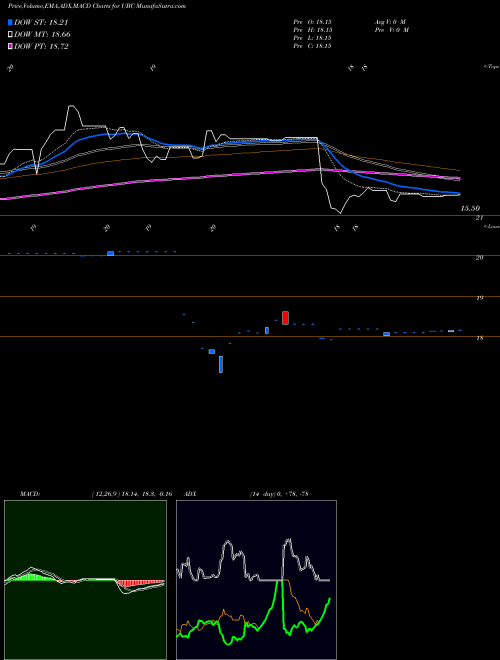Click the ADX panel title label
The height and width of the screenshot is (660, 500).
coord(190,494)
